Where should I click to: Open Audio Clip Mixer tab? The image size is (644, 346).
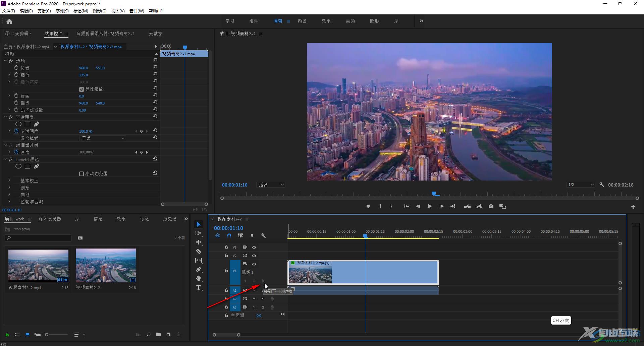[105, 33]
